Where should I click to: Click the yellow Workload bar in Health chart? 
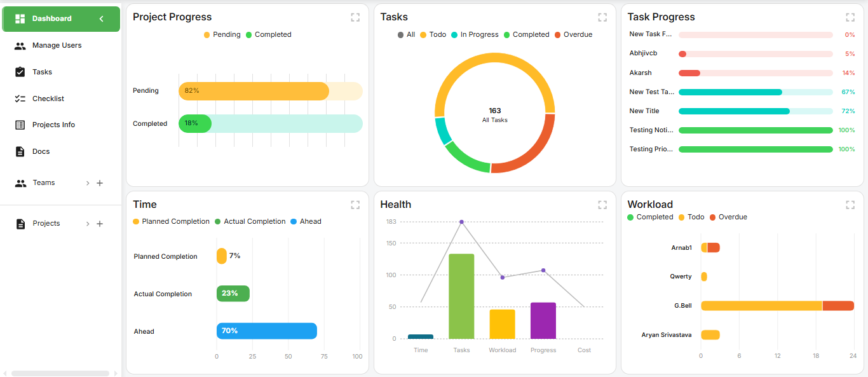pyautogui.click(x=502, y=324)
